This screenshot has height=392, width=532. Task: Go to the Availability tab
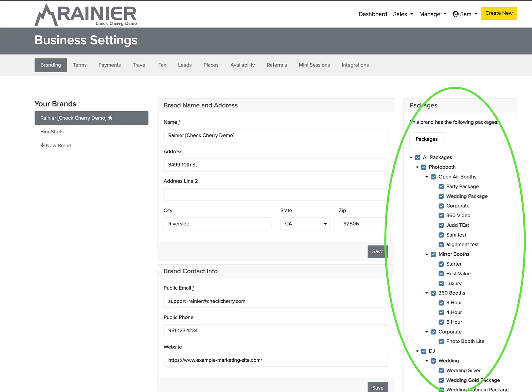tap(243, 65)
